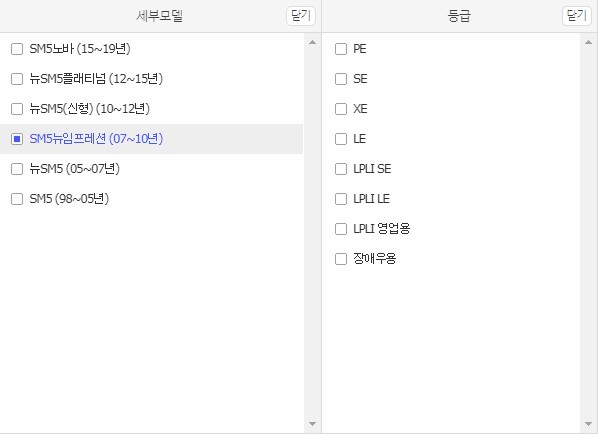The width and height of the screenshot is (598, 434).
Task: Check the LE grade option
Action: click(341, 139)
